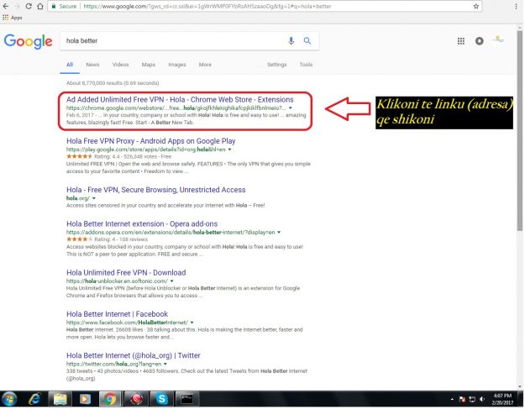This screenshot has height=420, width=525.
Task: Expand options arrow beside play.google.com URL
Action: pyautogui.click(x=229, y=150)
